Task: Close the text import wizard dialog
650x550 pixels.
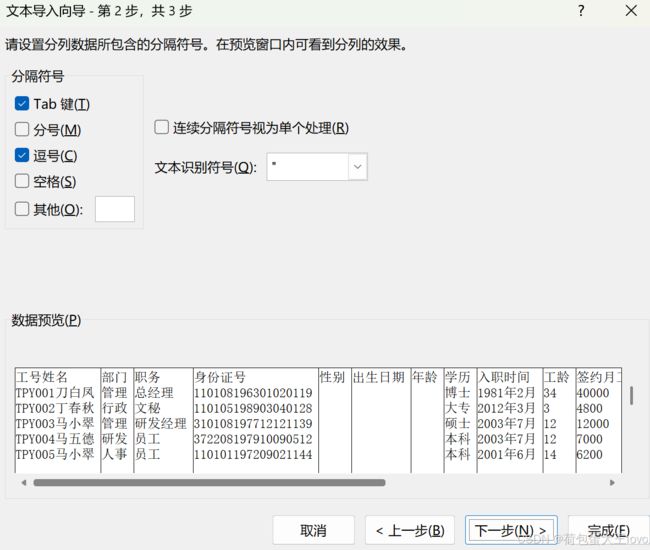Action: (x=631, y=11)
